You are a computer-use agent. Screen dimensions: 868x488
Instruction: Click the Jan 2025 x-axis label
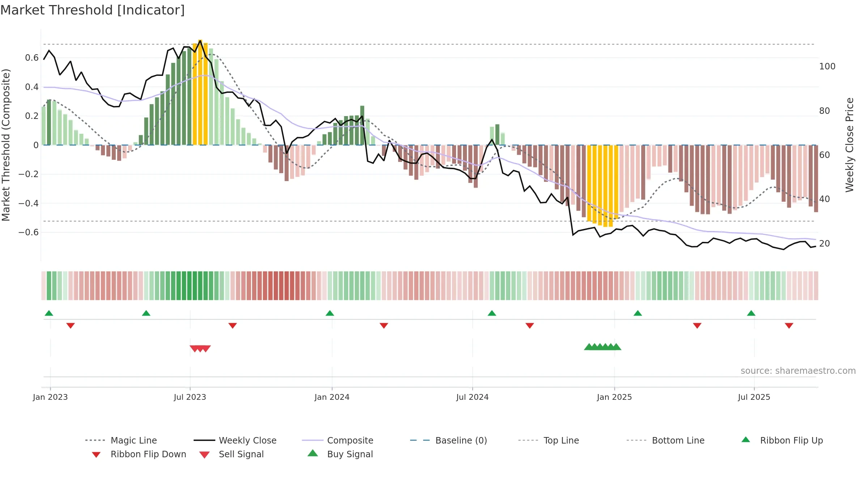[x=614, y=397]
